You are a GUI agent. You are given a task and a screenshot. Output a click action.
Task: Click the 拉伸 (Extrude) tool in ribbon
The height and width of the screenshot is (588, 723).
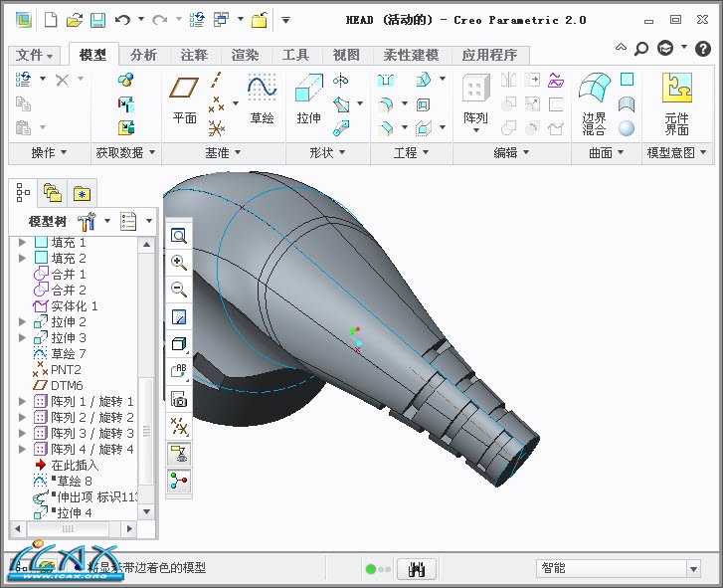tap(308, 99)
